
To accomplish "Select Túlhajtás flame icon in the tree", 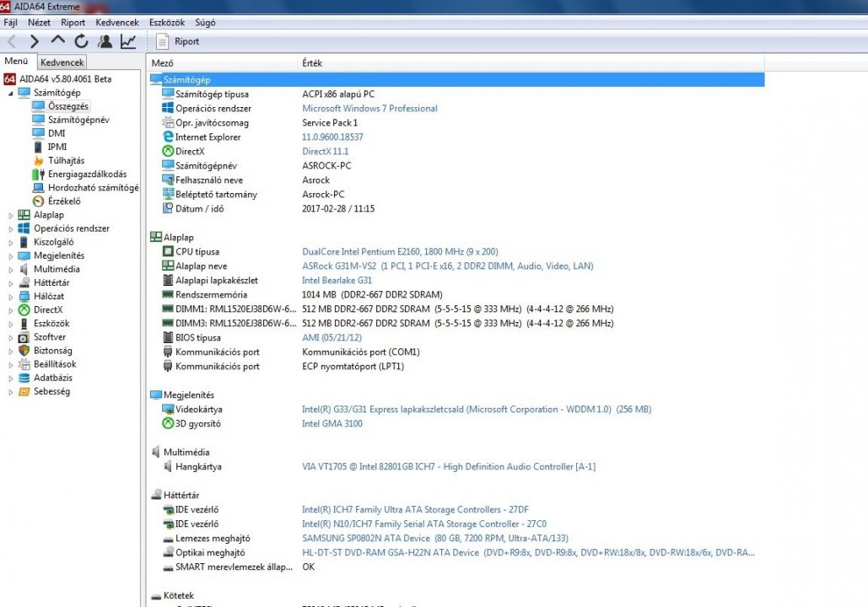I will coord(38,160).
